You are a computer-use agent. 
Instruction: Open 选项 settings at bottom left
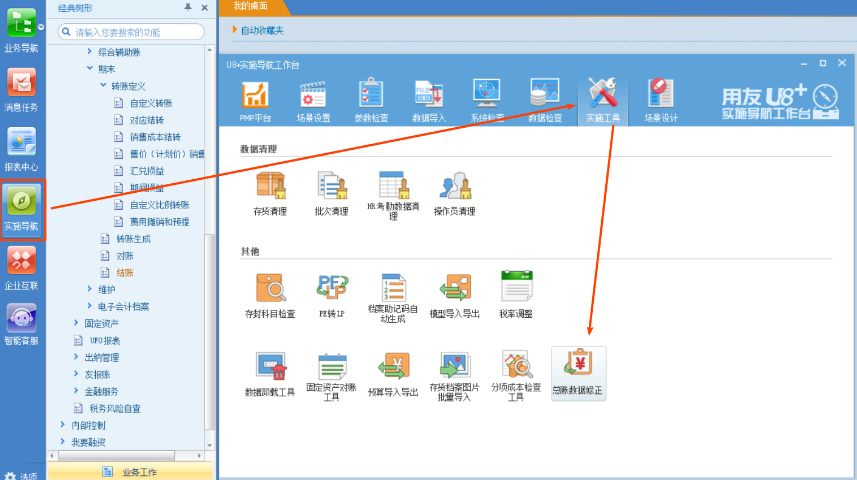tap(20, 476)
